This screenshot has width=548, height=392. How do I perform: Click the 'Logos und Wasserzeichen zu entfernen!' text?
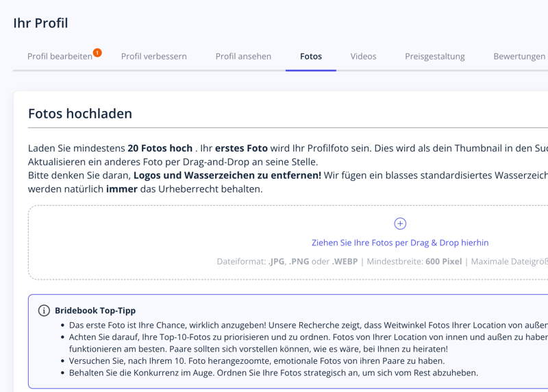[227, 175]
